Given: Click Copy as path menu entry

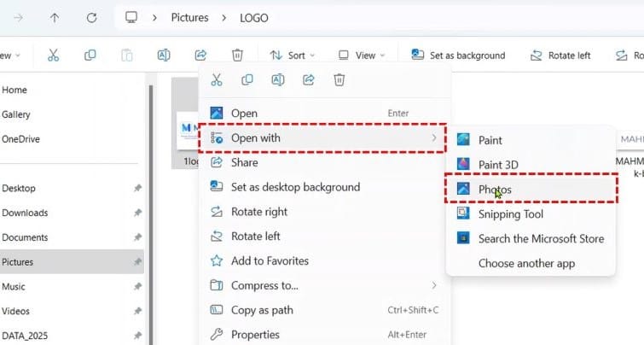Looking at the screenshot, I should click(x=262, y=310).
